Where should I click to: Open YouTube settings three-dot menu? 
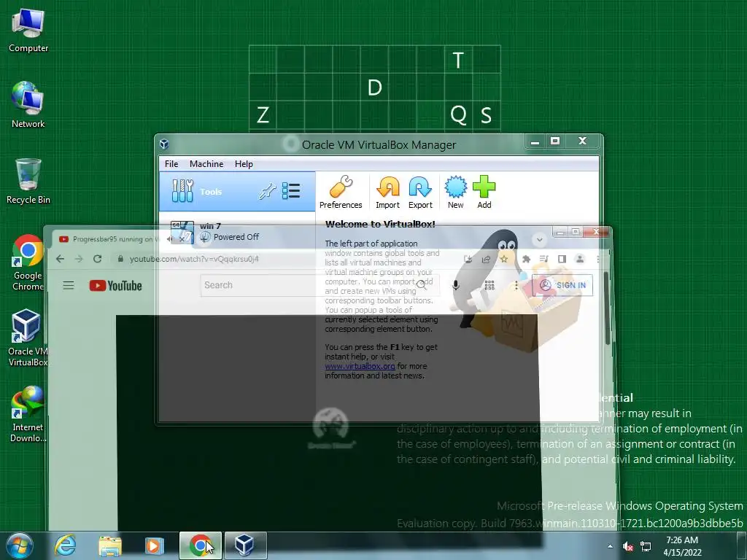tap(516, 285)
